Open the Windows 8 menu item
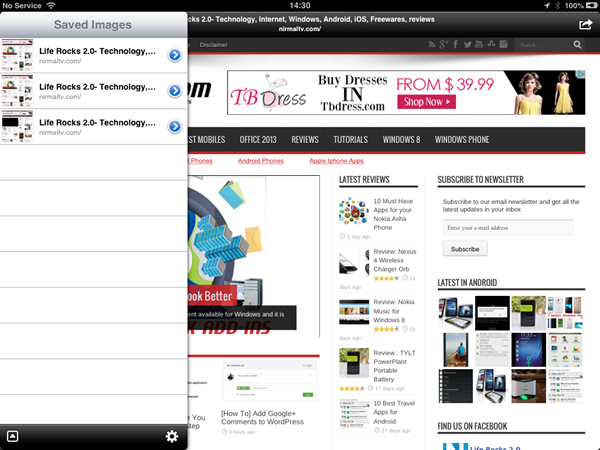Viewport: 600px width, 450px height. [401, 140]
